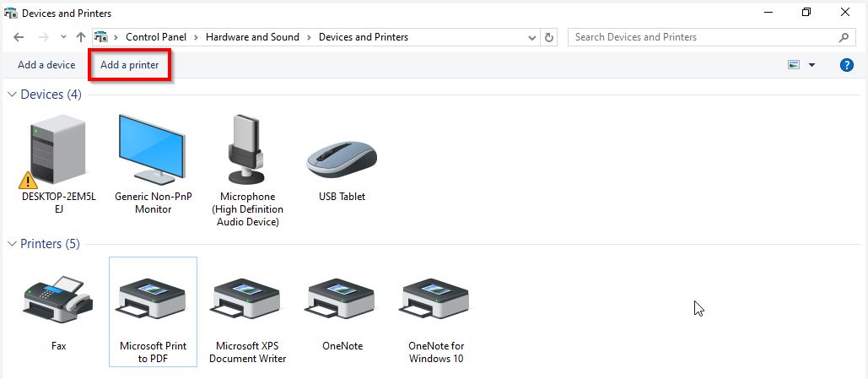868x379 pixels.
Task: Refresh the Devices and Printers view
Action: [x=550, y=37]
